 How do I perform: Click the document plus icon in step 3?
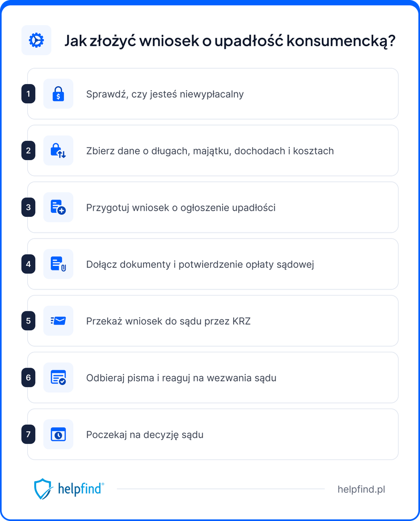click(58, 207)
